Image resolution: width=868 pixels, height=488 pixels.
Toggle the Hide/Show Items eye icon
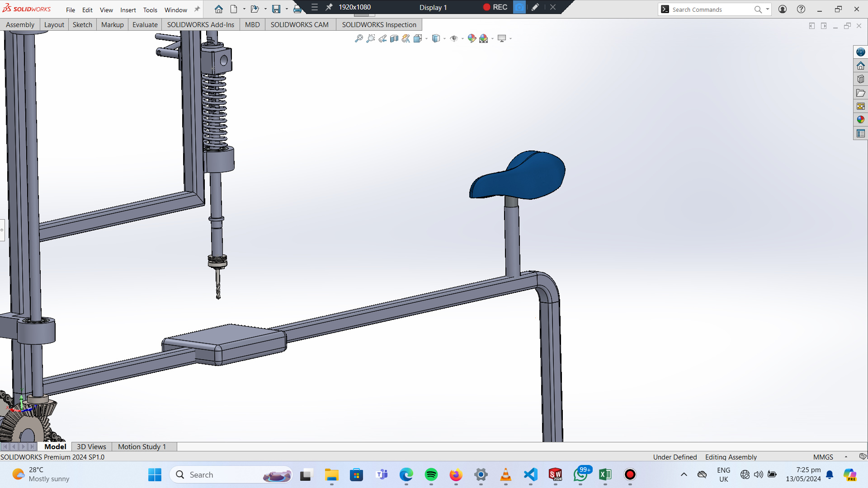click(454, 38)
